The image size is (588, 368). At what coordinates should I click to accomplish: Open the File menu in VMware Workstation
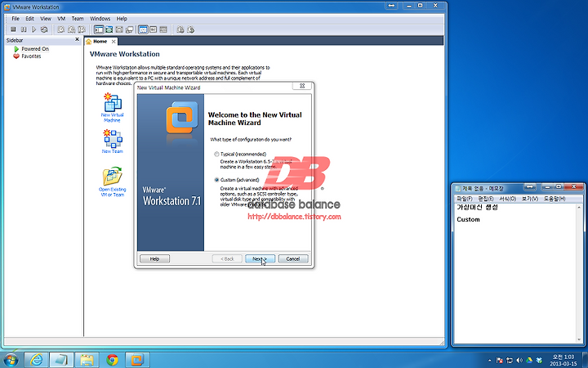click(16, 18)
